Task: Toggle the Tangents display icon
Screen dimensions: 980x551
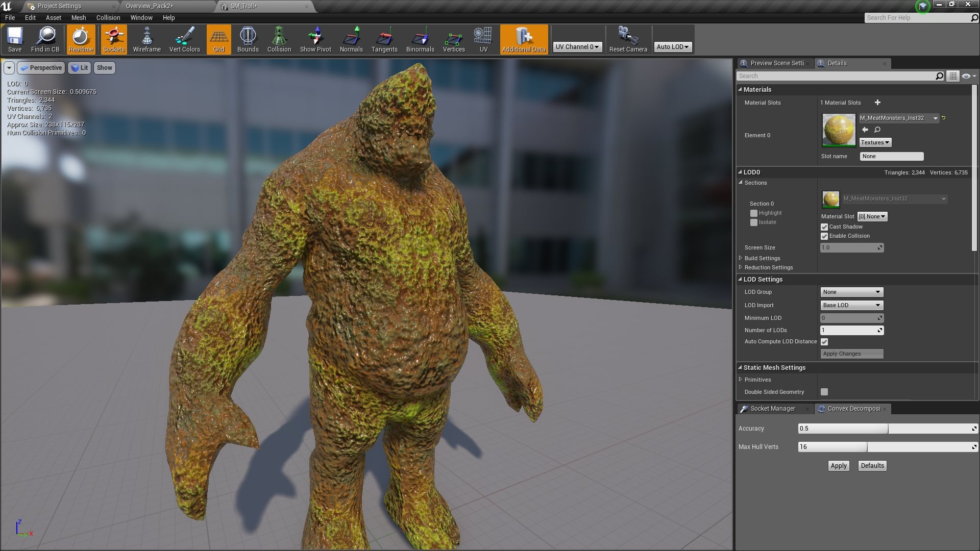Action: pos(384,39)
